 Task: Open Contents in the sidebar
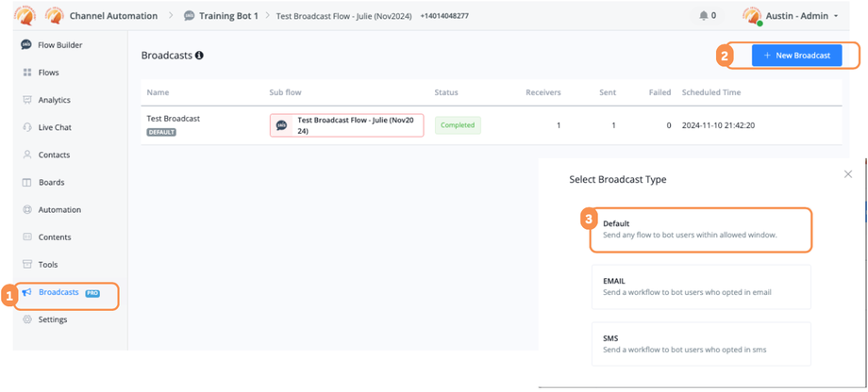pos(54,237)
